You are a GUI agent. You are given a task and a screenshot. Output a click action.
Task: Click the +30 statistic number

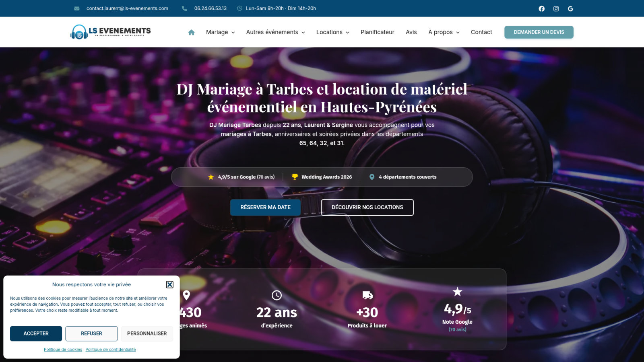click(x=367, y=313)
